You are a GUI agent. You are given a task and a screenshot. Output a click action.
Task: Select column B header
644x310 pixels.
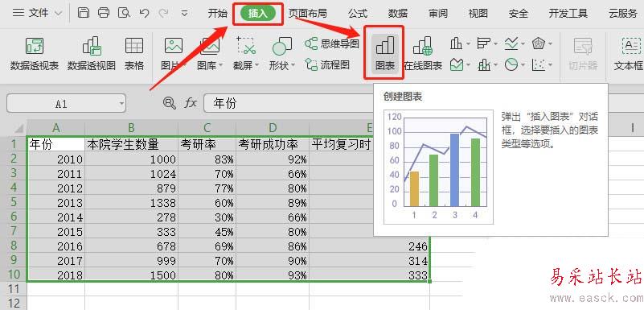coord(131,128)
